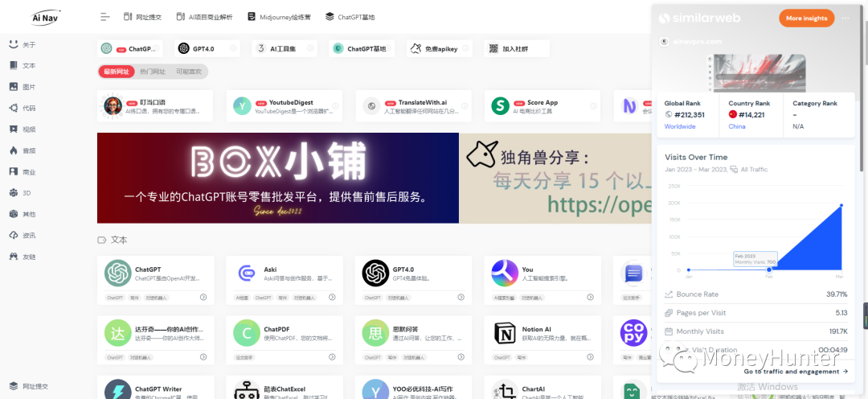The width and height of the screenshot is (868, 399).
Task: Click the Score App green S logo
Action: click(500, 106)
